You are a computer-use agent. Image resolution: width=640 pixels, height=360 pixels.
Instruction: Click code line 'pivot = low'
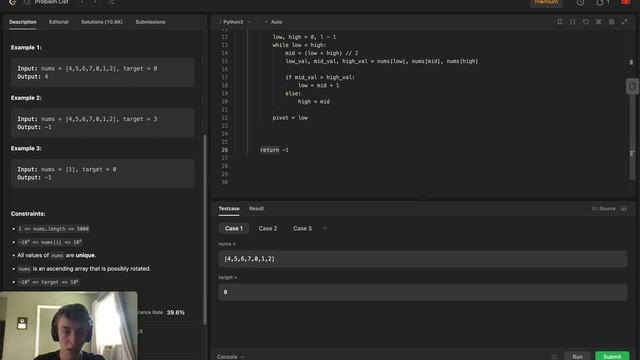pos(290,118)
